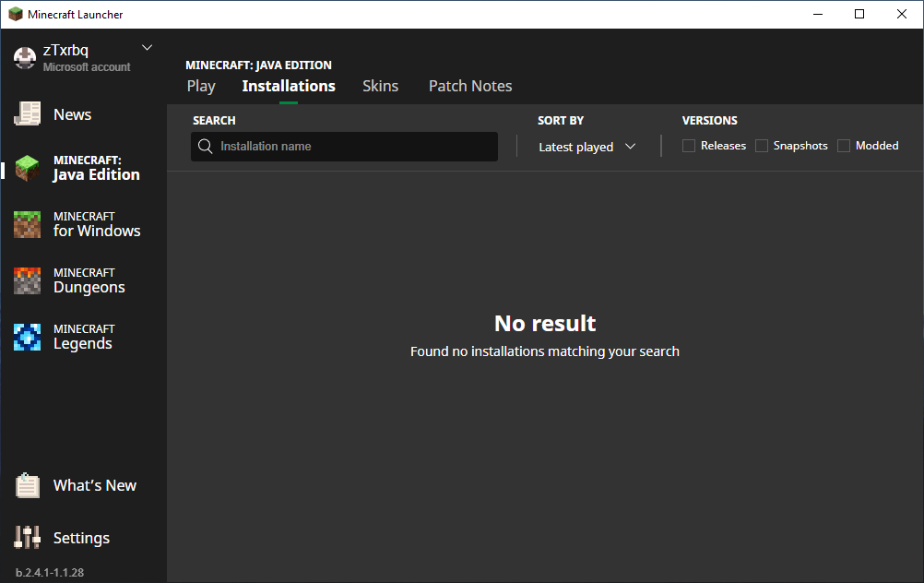Image resolution: width=924 pixels, height=583 pixels.
Task: Open the Settings label
Action: pos(81,538)
